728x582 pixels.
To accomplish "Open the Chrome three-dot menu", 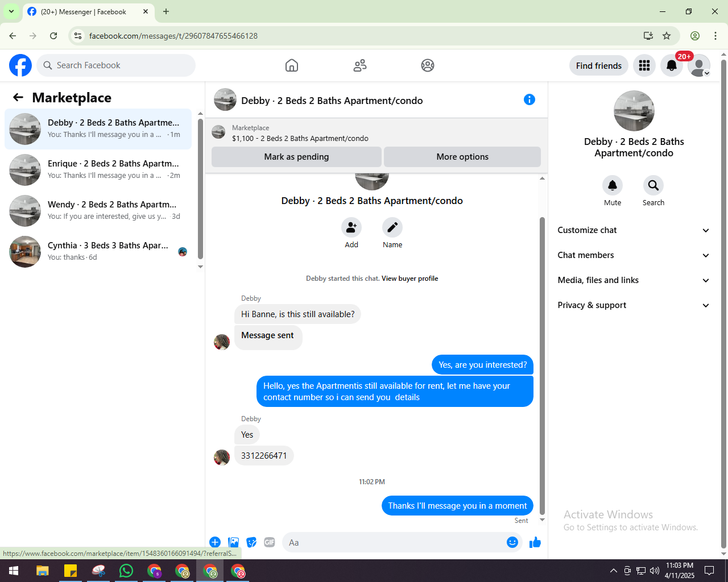I will [715, 36].
